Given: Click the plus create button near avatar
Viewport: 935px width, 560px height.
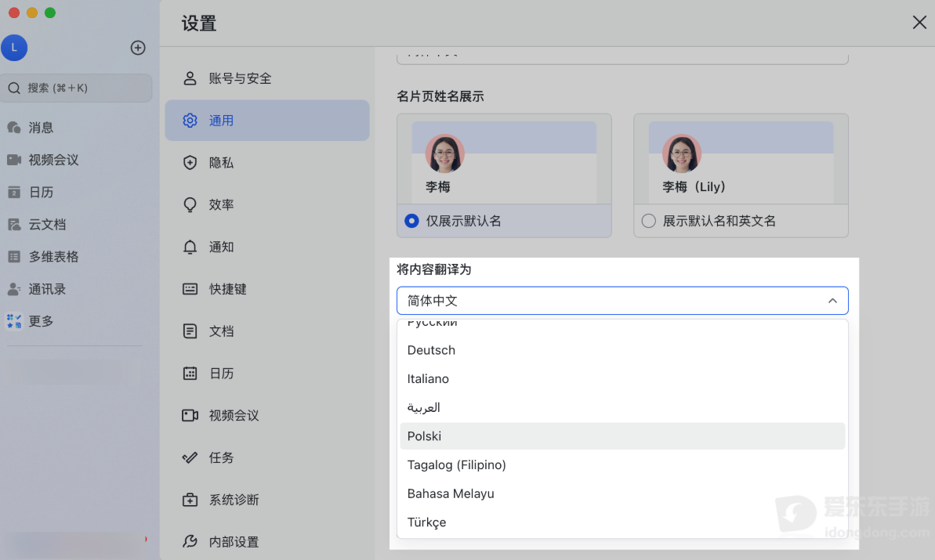Looking at the screenshot, I should [x=138, y=48].
